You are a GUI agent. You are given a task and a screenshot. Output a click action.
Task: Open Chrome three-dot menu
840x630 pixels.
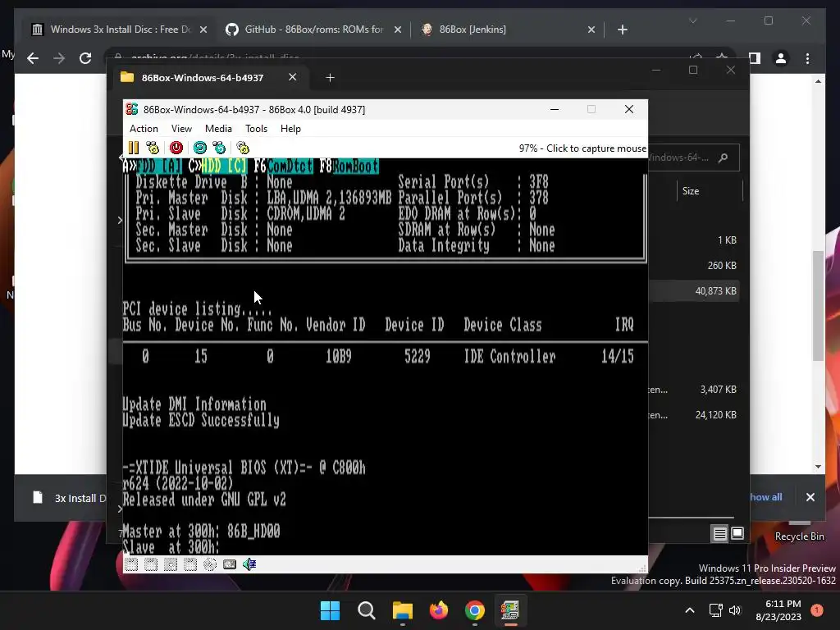click(807, 58)
